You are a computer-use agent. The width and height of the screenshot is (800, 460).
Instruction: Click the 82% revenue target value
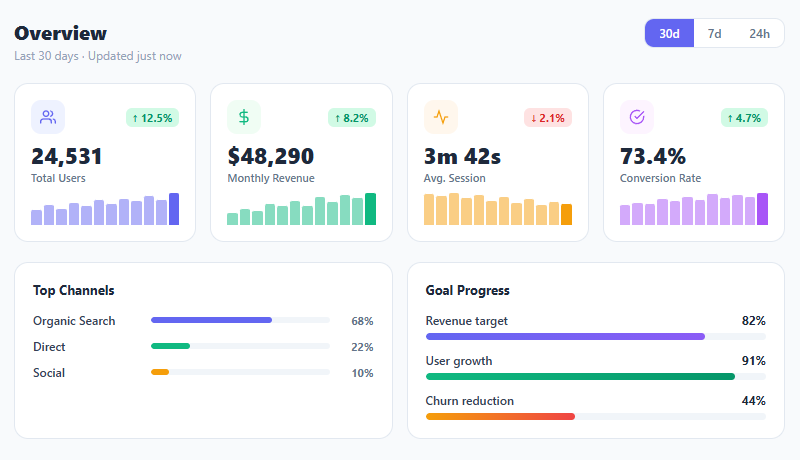tap(754, 321)
